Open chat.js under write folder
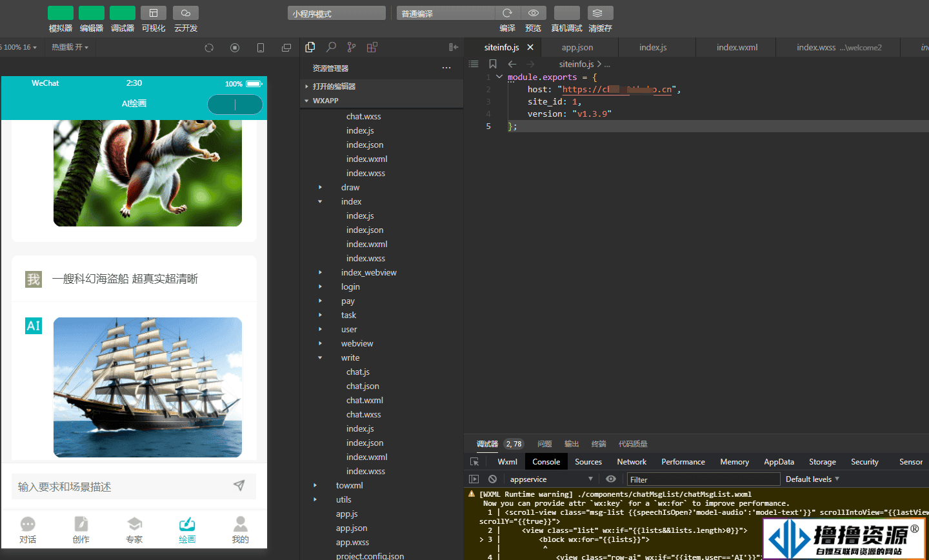Viewport: 929px width, 560px height. pyautogui.click(x=358, y=372)
